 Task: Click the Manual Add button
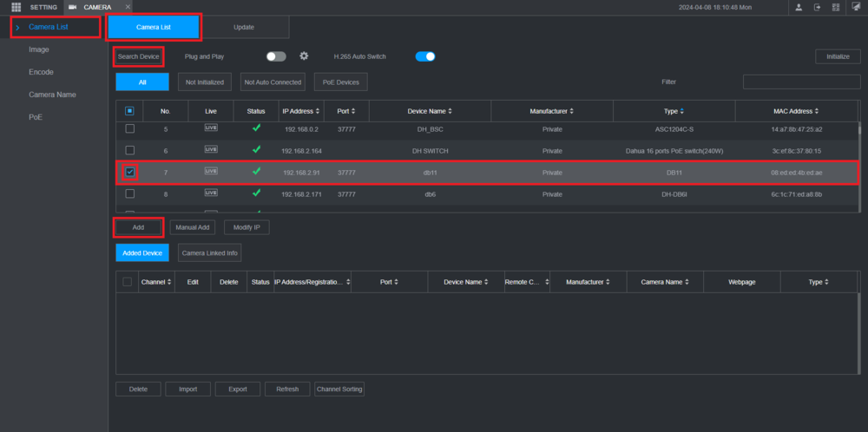coord(193,227)
